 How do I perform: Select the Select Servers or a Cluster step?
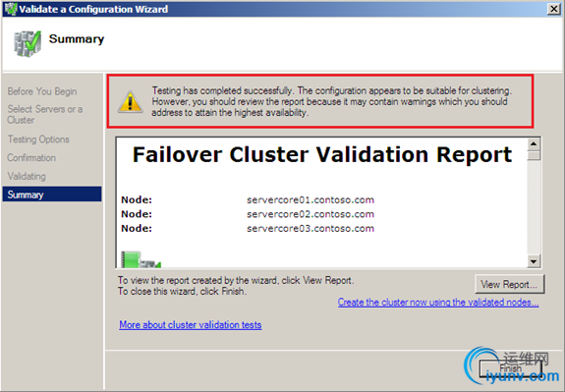(45, 114)
